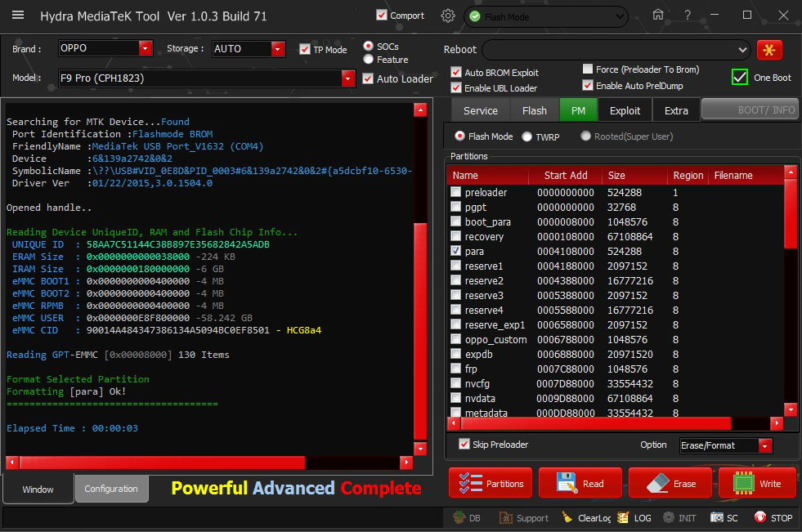The width and height of the screenshot is (802, 532).
Task: Click the BOOT/ INFO button
Action: tap(750, 110)
